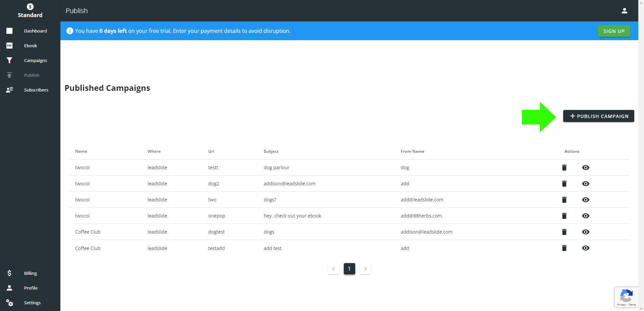Image resolution: width=644 pixels, height=311 pixels.
Task: Click the From Name column header
Action: pos(413,151)
